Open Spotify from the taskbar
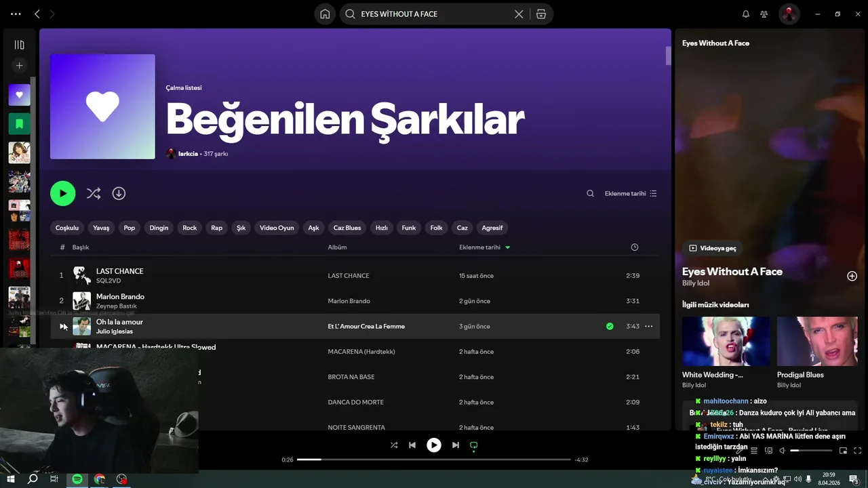The width and height of the screenshot is (868, 488). coord(77,479)
